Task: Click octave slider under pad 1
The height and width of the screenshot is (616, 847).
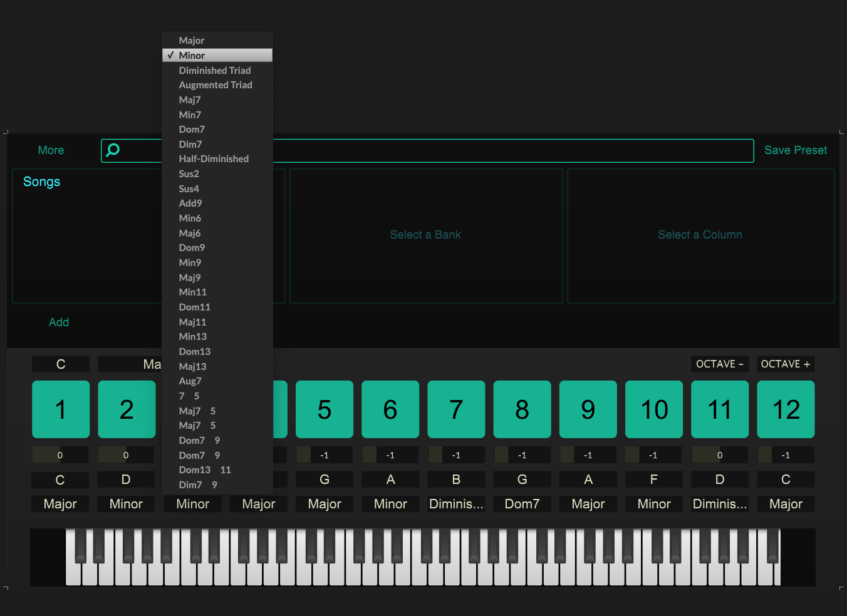Action: click(x=60, y=455)
